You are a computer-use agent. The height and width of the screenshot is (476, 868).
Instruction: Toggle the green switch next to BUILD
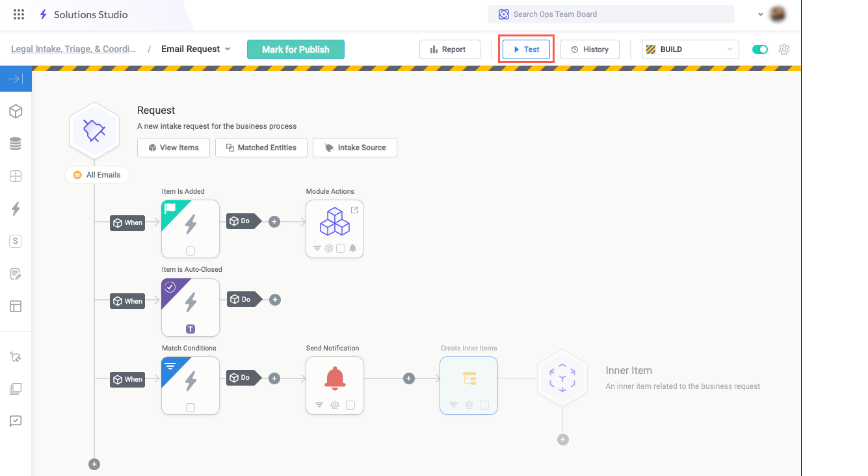coord(760,49)
